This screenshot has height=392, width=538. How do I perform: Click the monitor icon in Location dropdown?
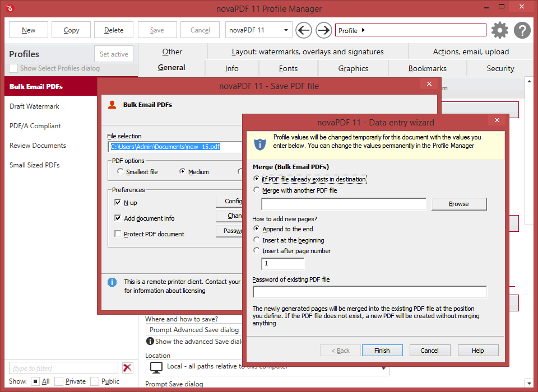click(156, 368)
